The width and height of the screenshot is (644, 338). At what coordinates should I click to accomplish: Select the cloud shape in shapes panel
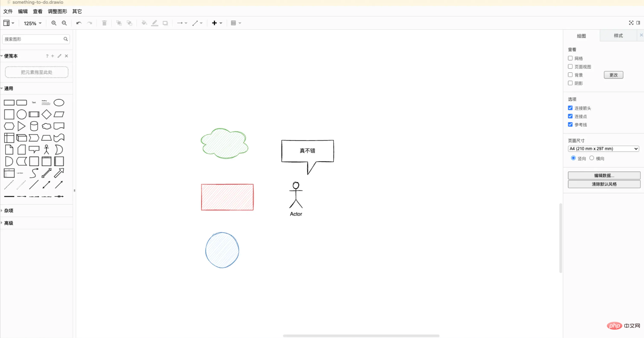(x=46, y=126)
